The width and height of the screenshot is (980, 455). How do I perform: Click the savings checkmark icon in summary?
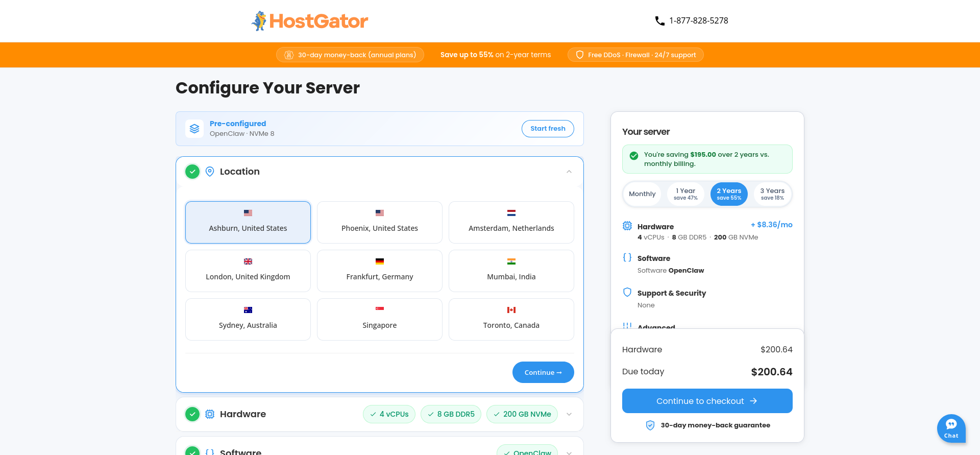(x=634, y=156)
